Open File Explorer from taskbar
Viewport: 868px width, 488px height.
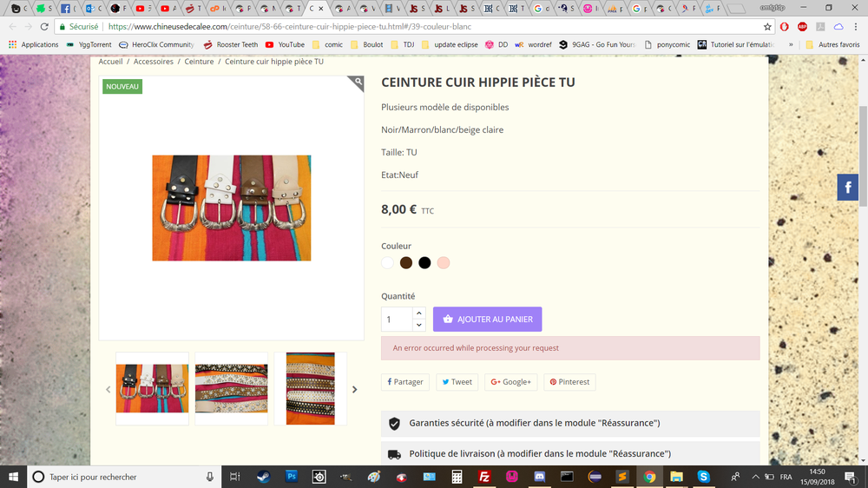pyautogui.click(x=676, y=477)
